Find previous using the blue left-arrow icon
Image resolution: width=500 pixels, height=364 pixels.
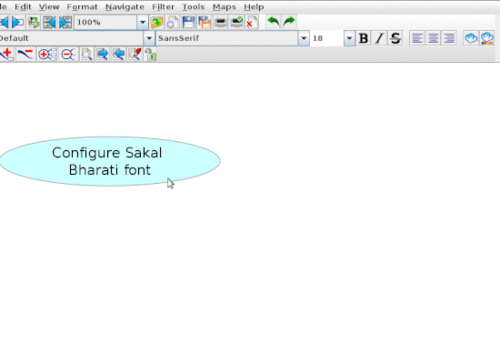point(119,54)
